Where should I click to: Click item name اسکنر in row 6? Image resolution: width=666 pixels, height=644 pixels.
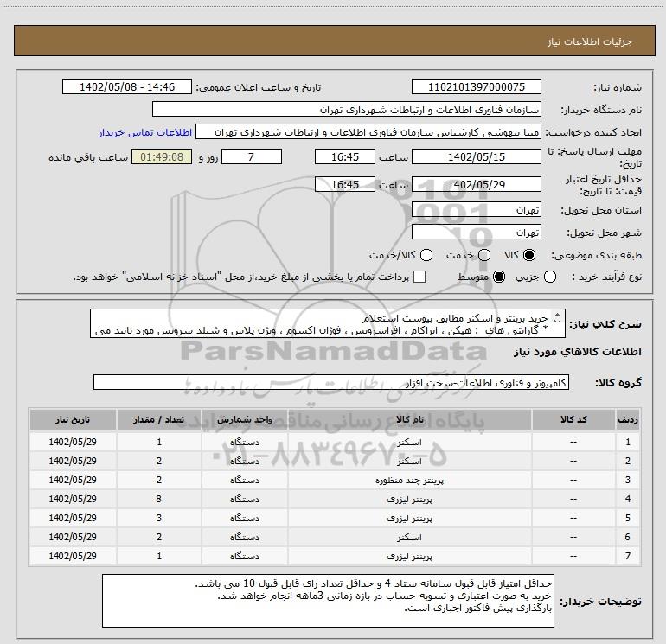(409, 538)
